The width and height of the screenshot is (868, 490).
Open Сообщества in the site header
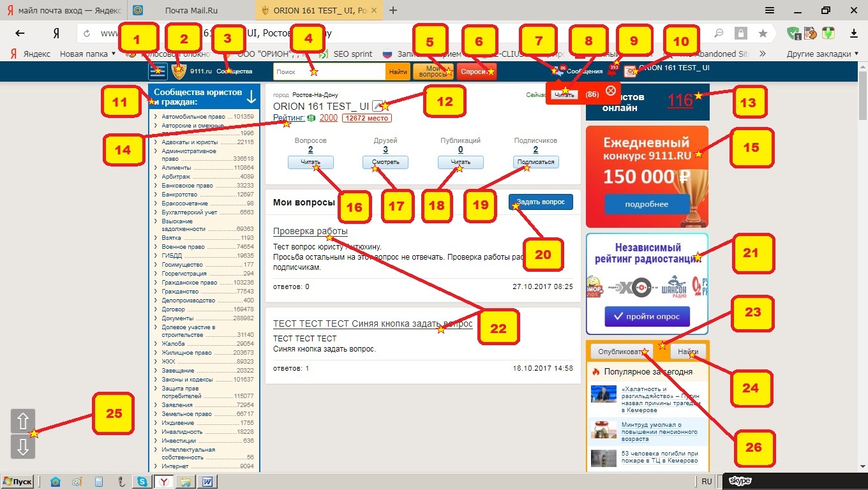click(x=234, y=71)
